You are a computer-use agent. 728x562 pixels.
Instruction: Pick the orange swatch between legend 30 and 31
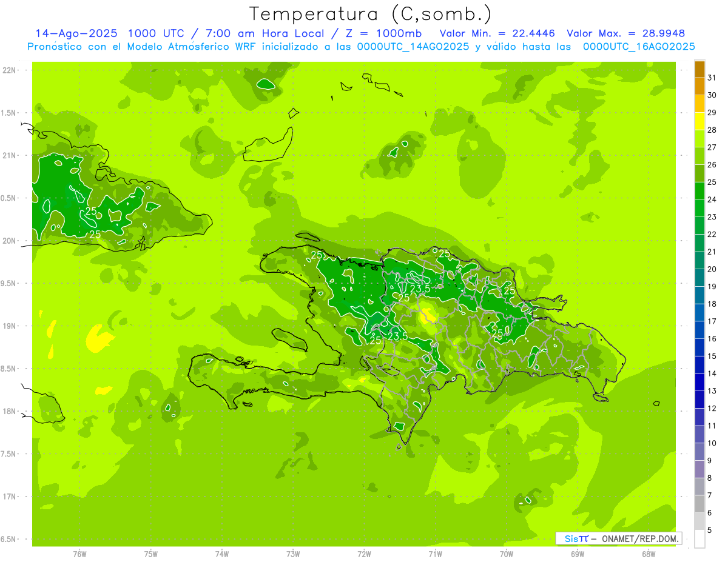click(699, 86)
